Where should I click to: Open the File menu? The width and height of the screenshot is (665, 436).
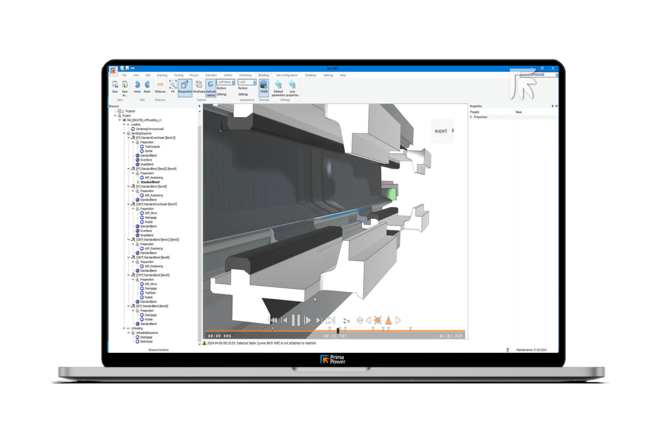(x=124, y=75)
